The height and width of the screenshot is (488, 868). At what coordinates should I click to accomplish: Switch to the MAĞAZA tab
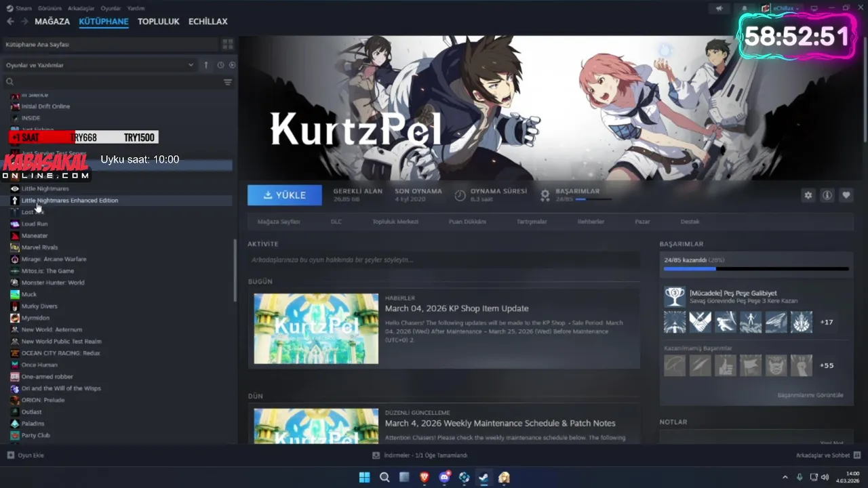[x=52, y=22]
